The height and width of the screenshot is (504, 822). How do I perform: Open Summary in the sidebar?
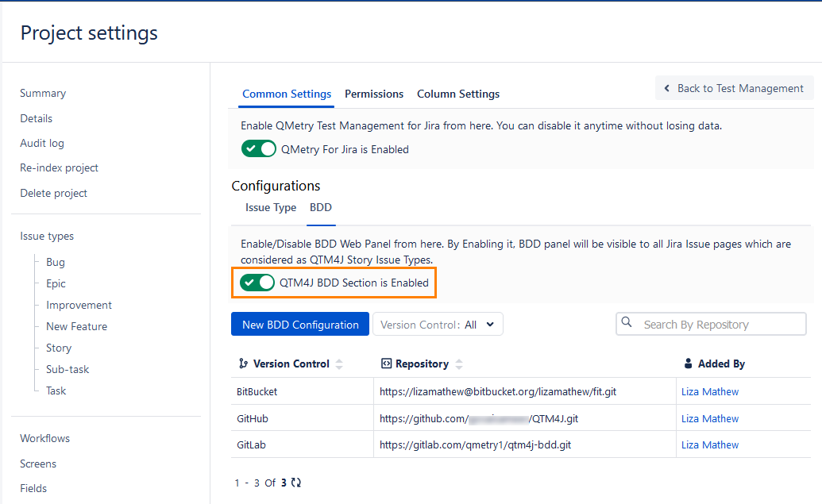coord(43,93)
